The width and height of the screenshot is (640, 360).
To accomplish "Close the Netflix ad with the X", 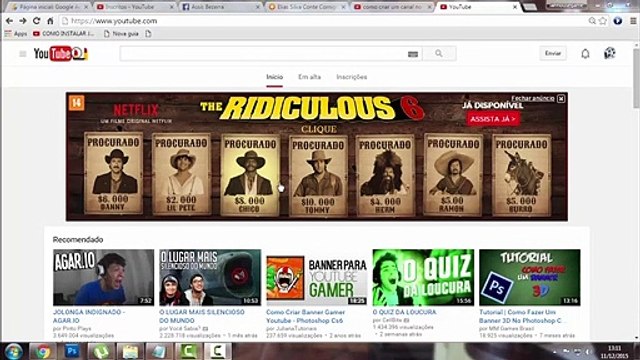I will (561, 99).
